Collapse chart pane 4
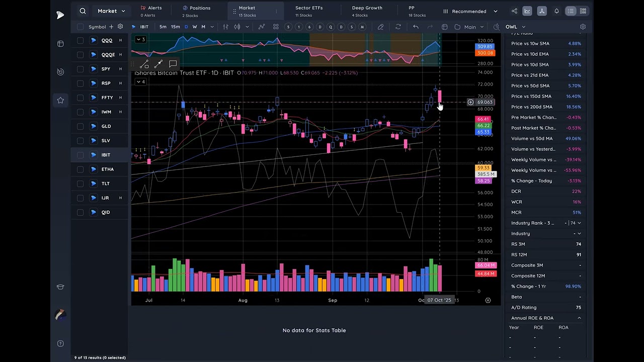Screen dimensions: 644x362 (x=140, y=82)
